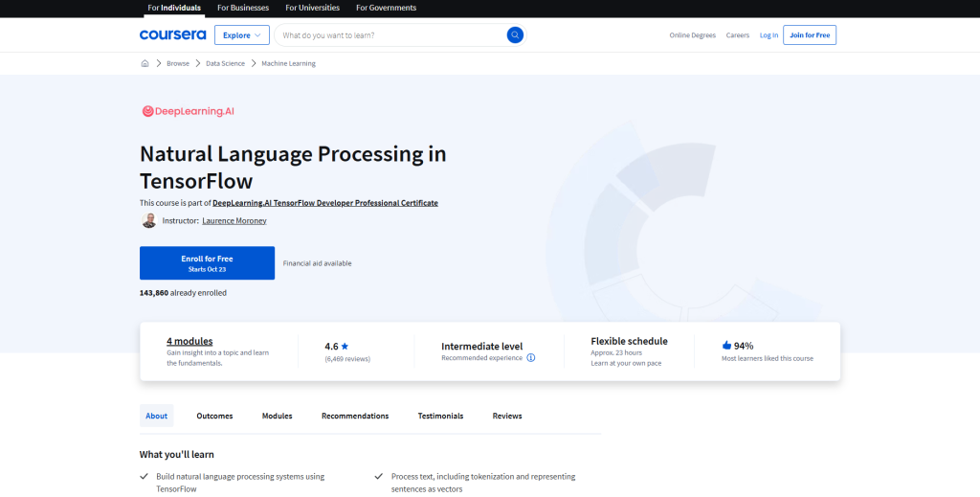Go to Browse in the breadcrumbs
The image size is (980, 497).
177,64
